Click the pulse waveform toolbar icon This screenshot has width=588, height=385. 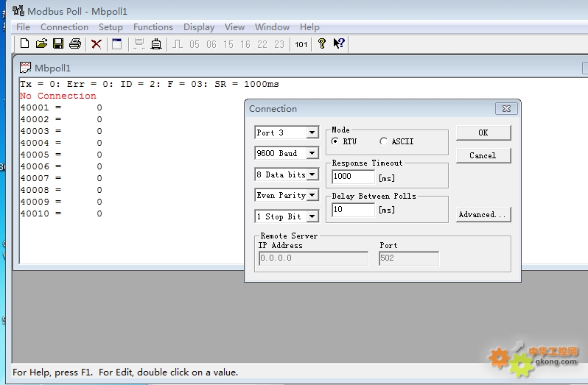pos(178,44)
